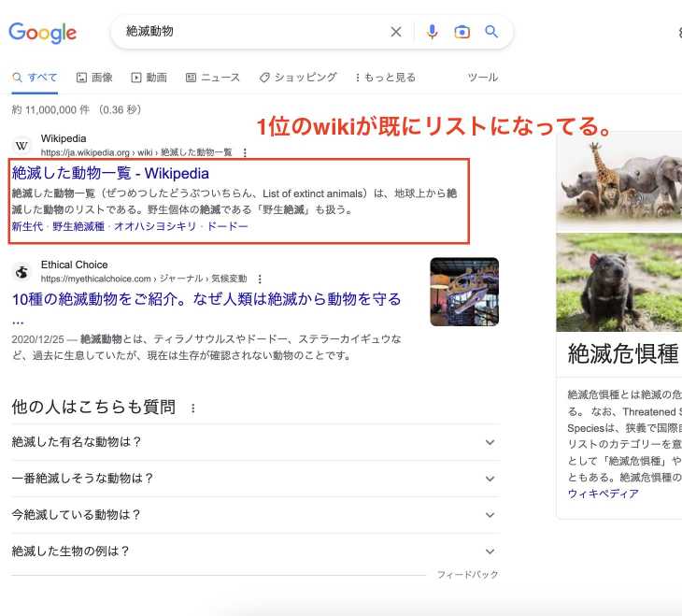Open the three-dot menu next to 他の人はこちらも質問
The image size is (682, 616).
click(x=193, y=408)
